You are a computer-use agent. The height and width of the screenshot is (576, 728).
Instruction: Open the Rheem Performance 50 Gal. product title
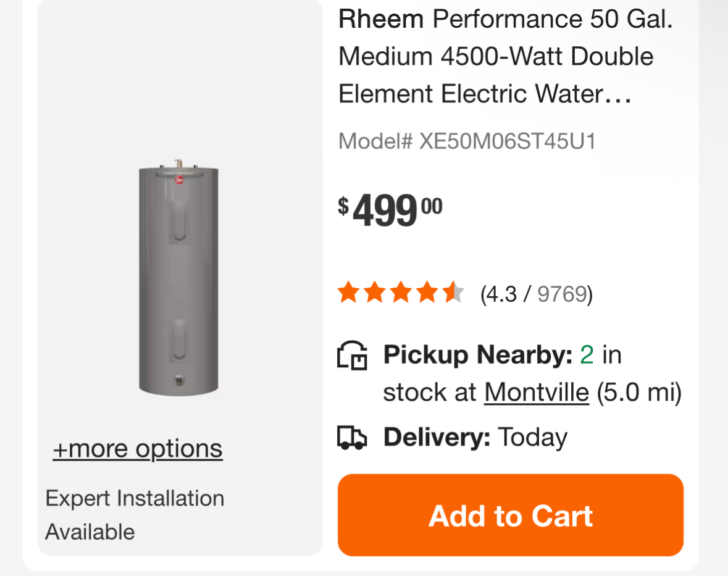[504, 57]
